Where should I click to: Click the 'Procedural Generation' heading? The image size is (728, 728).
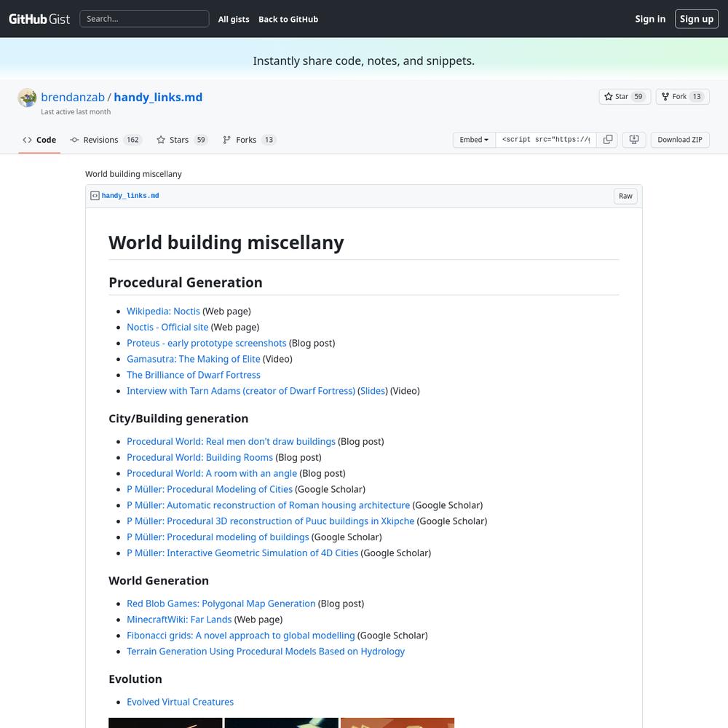point(185,282)
